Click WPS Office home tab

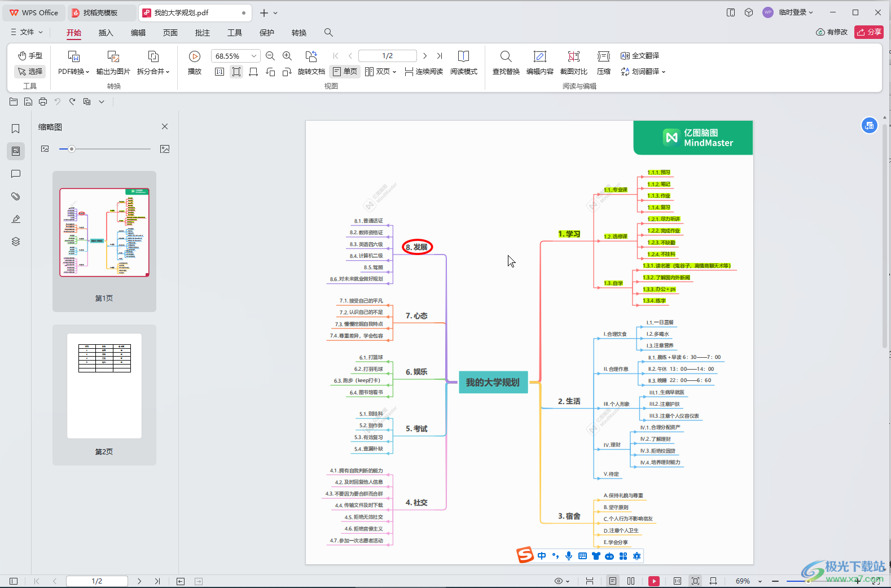point(34,12)
